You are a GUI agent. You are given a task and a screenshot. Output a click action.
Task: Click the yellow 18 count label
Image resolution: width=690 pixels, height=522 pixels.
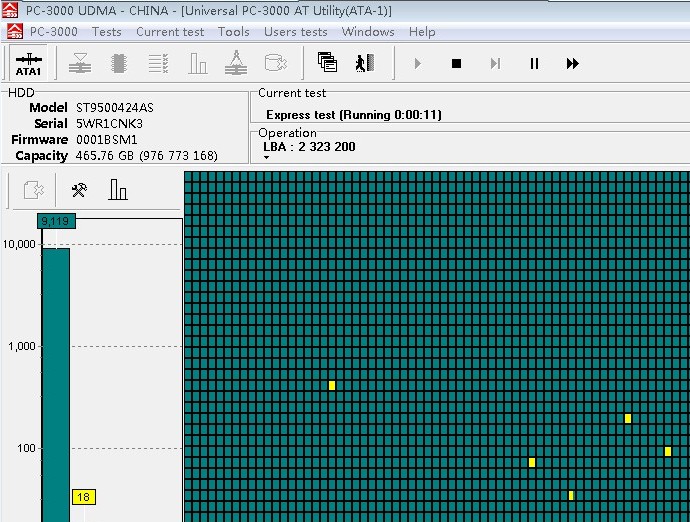coord(83,497)
